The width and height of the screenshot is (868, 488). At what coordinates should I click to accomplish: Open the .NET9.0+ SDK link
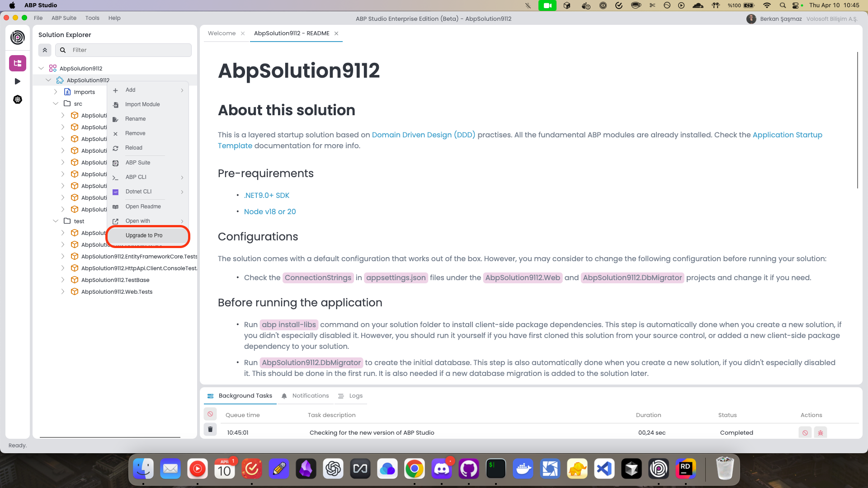coord(267,195)
